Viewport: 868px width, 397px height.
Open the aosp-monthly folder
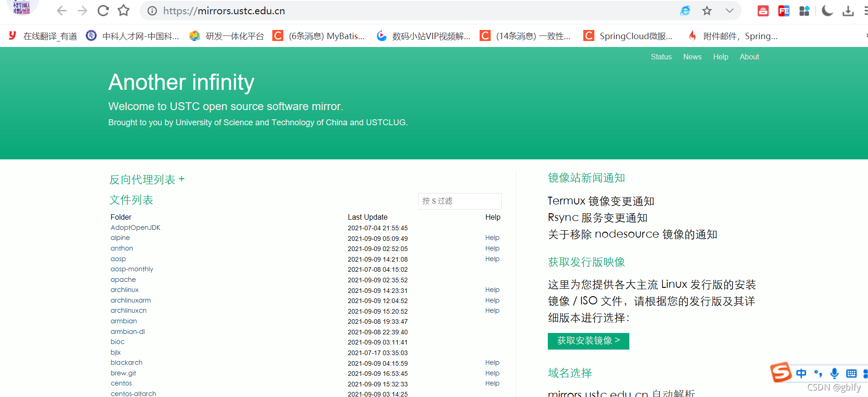coord(132,269)
